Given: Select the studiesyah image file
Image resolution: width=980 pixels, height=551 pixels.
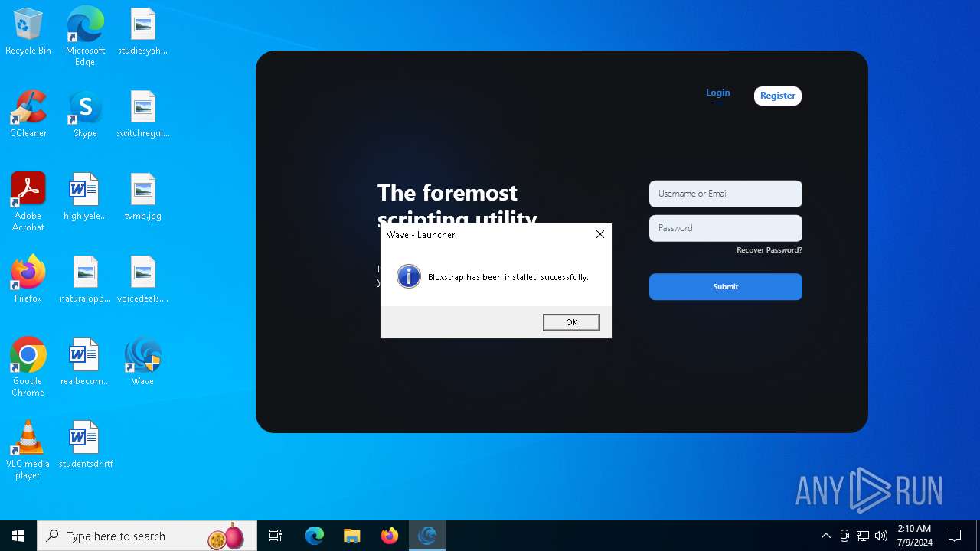Looking at the screenshot, I should 142,32.
